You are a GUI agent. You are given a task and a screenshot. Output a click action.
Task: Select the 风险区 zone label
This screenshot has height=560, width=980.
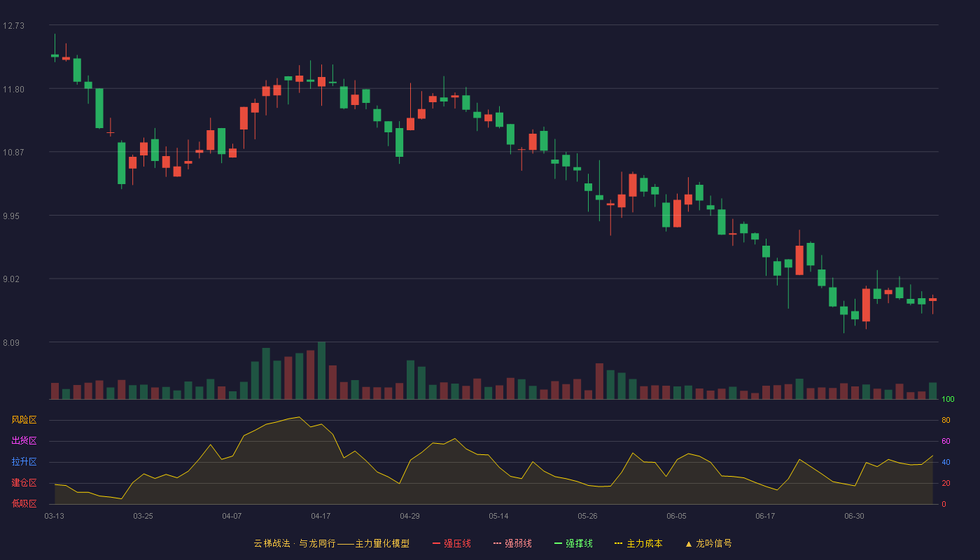point(24,420)
